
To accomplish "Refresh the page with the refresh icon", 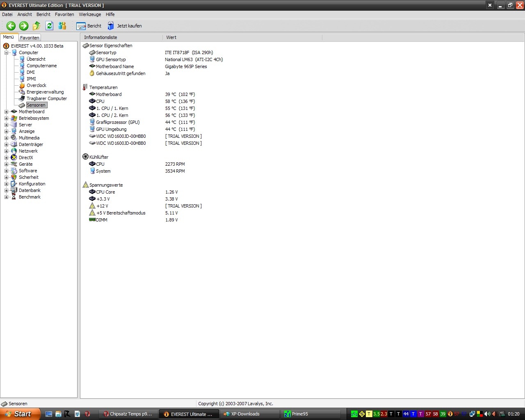I will tap(50, 26).
